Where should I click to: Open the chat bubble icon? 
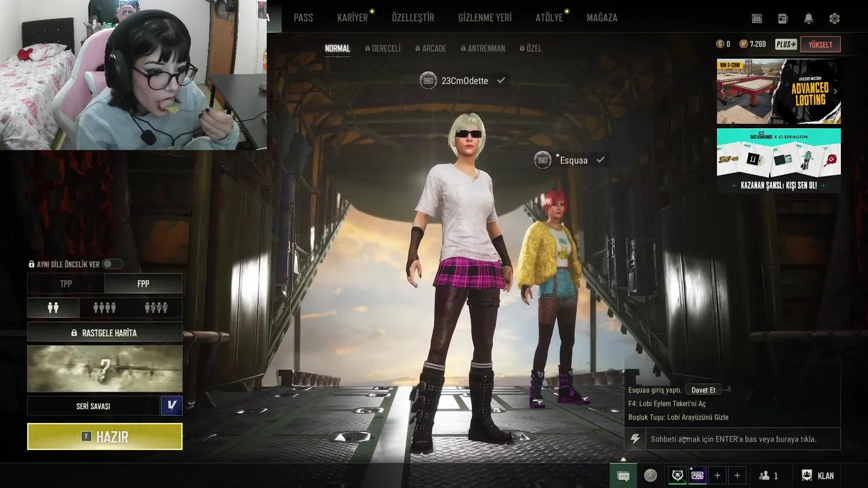point(623,476)
